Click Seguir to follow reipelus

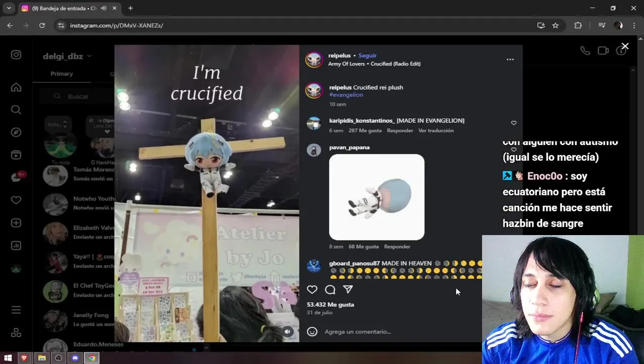tap(367, 56)
